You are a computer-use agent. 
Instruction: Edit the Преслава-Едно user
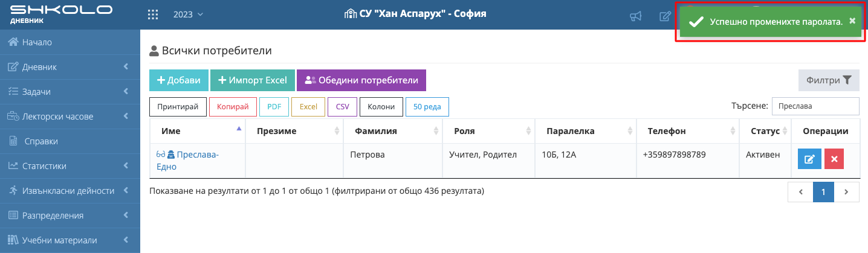pos(809,159)
